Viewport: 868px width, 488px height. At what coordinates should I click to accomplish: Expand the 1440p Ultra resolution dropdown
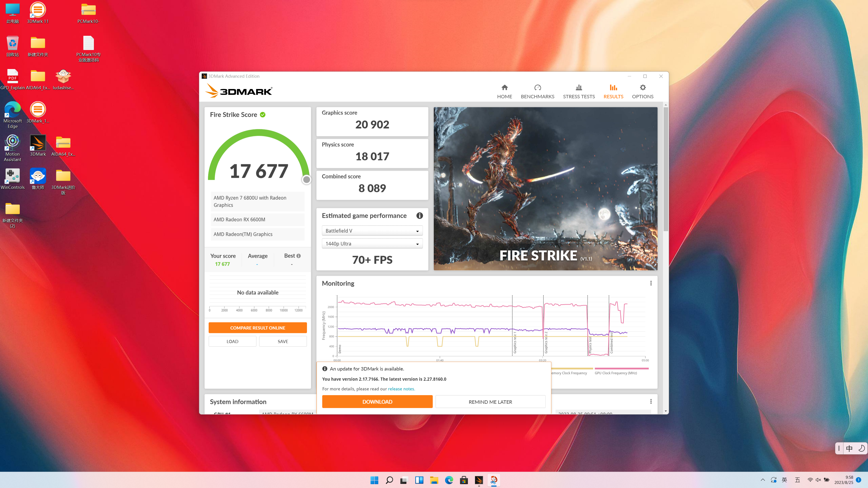[372, 244]
